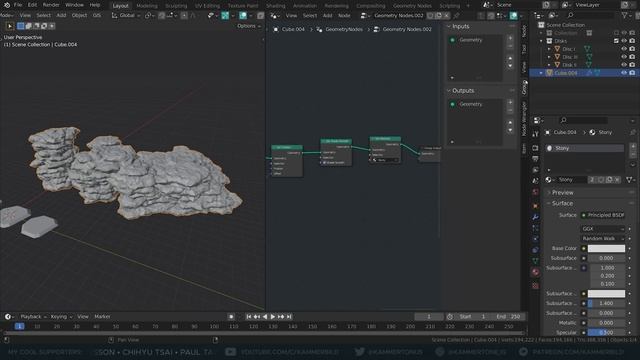
Task: Expand the Disks collection in outliner
Action: (x=541, y=41)
